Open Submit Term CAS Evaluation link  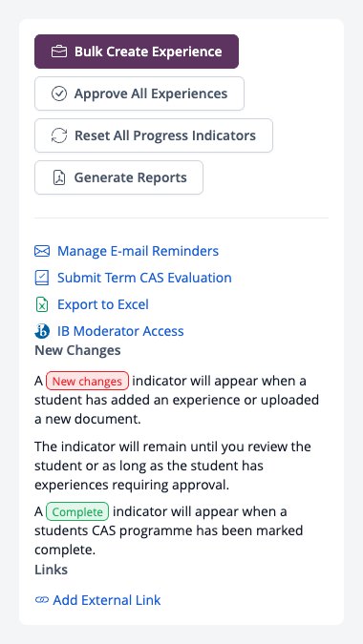(x=144, y=278)
